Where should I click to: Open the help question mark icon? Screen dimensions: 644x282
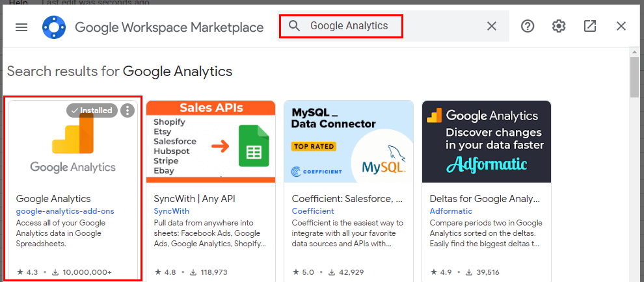(x=528, y=26)
